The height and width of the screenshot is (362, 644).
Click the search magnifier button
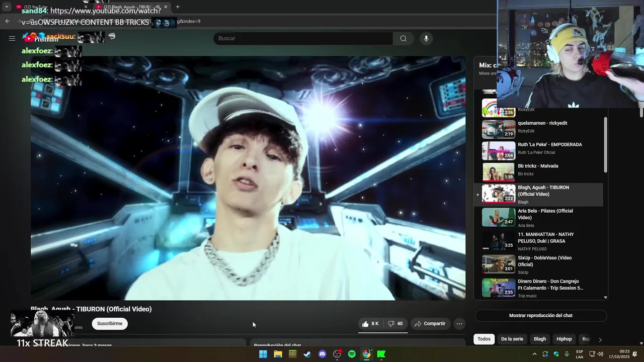pyautogui.click(x=403, y=38)
